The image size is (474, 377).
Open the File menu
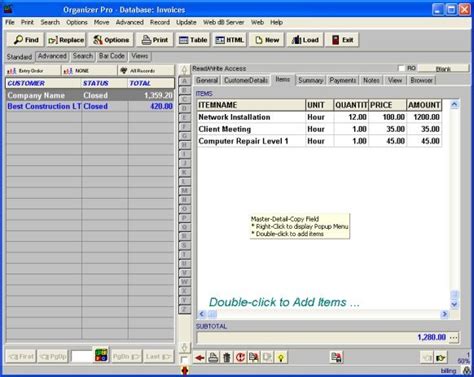[10, 22]
